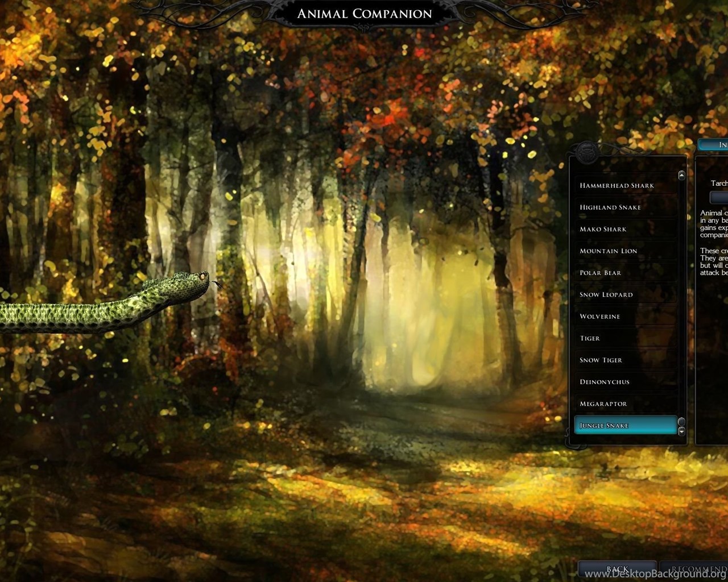
Task: Select Snow Tiger companion
Action: [625, 360]
